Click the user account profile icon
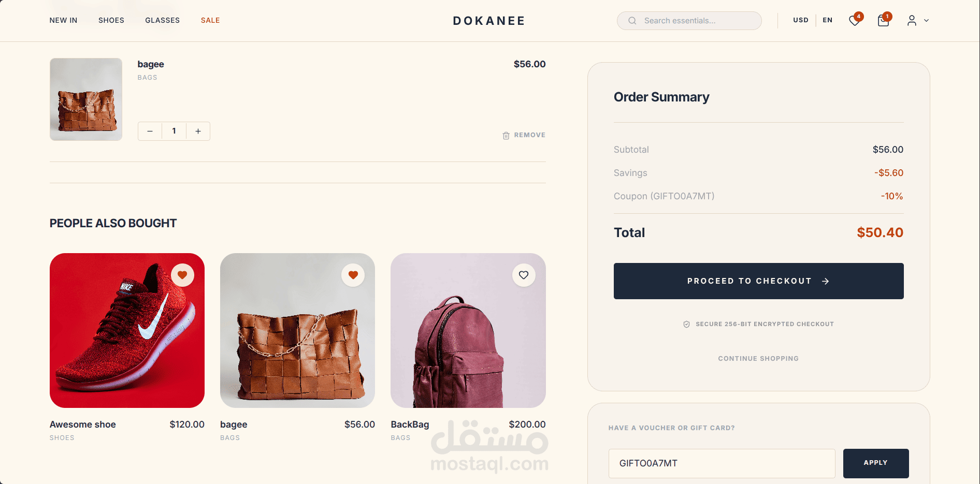980x484 pixels. (x=912, y=21)
